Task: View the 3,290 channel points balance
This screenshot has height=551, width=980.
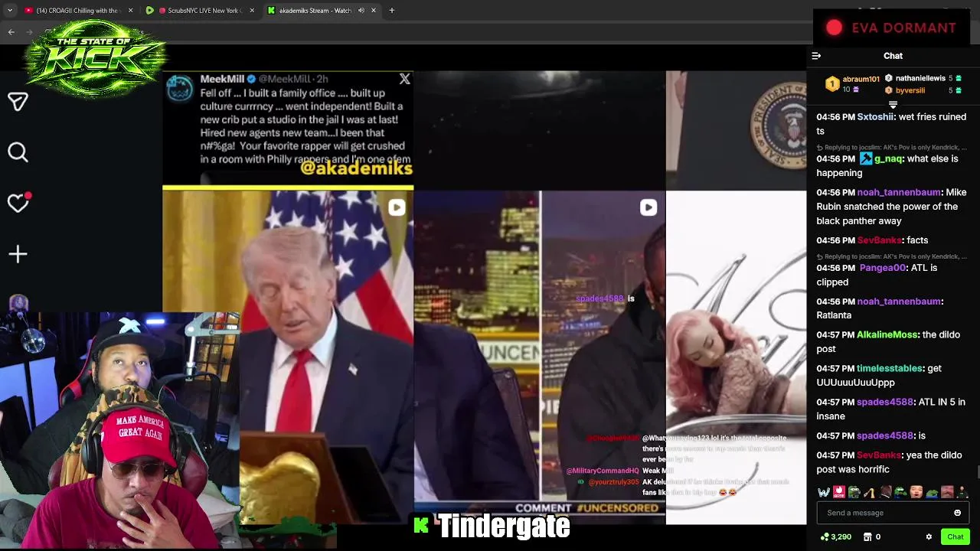Action: click(x=835, y=536)
